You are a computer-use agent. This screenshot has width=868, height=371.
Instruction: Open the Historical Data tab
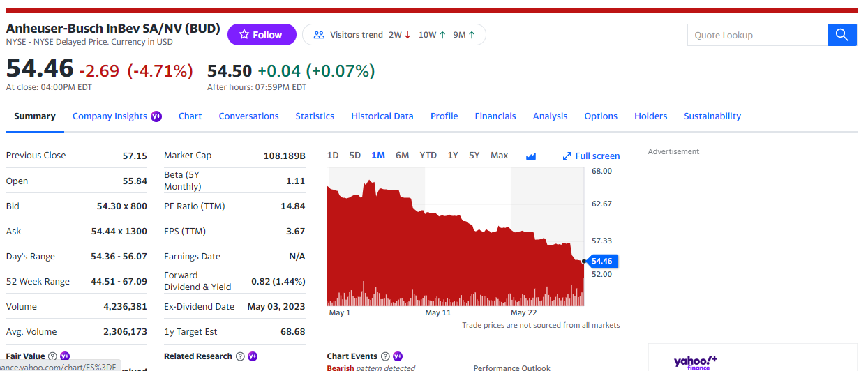point(382,116)
